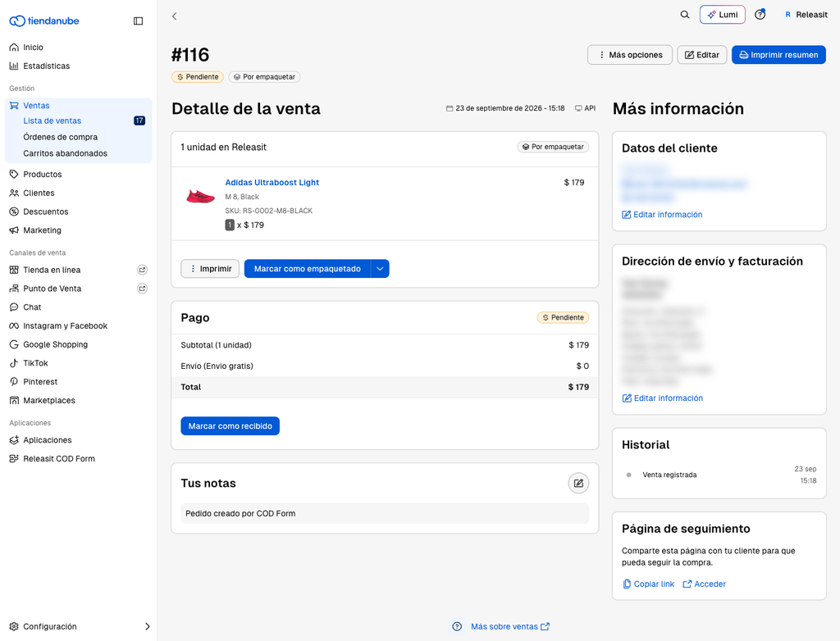Click Copiar link
The image size is (840, 641).
[x=648, y=584]
